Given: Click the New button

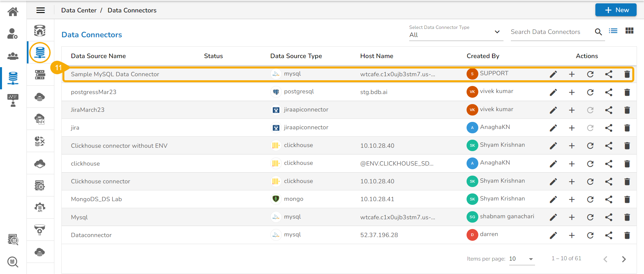Looking at the screenshot, I should [x=615, y=10].
